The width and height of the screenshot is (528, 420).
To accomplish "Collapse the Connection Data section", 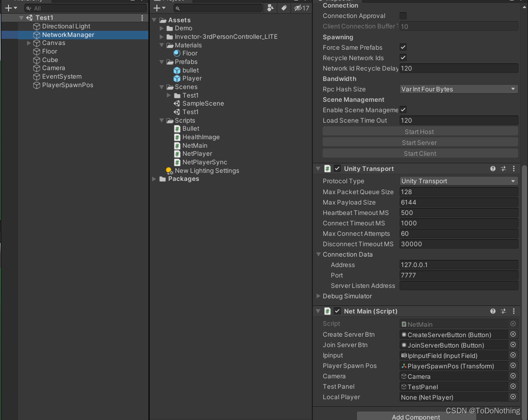I will tap(318, 254).
